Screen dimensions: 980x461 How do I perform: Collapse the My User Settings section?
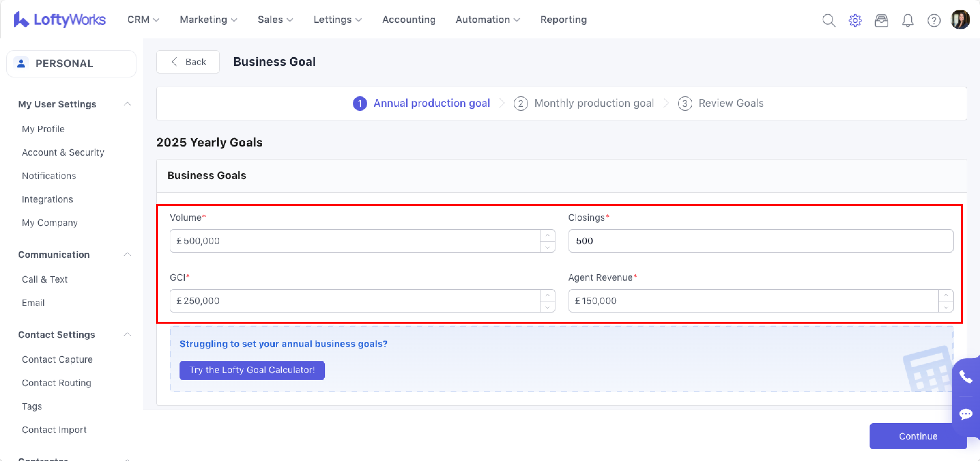point(127,104)
